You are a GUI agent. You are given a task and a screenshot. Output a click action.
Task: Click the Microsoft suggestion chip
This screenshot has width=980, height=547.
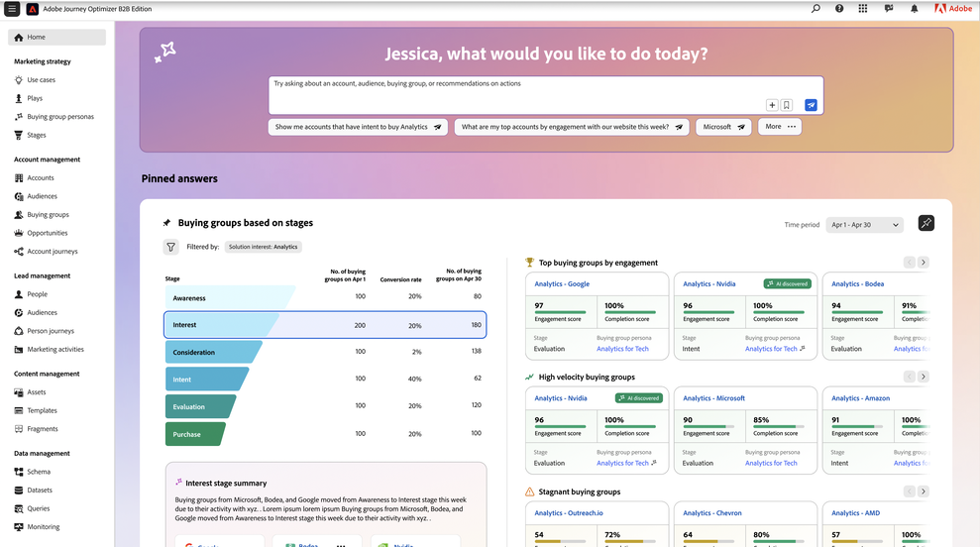723,127
